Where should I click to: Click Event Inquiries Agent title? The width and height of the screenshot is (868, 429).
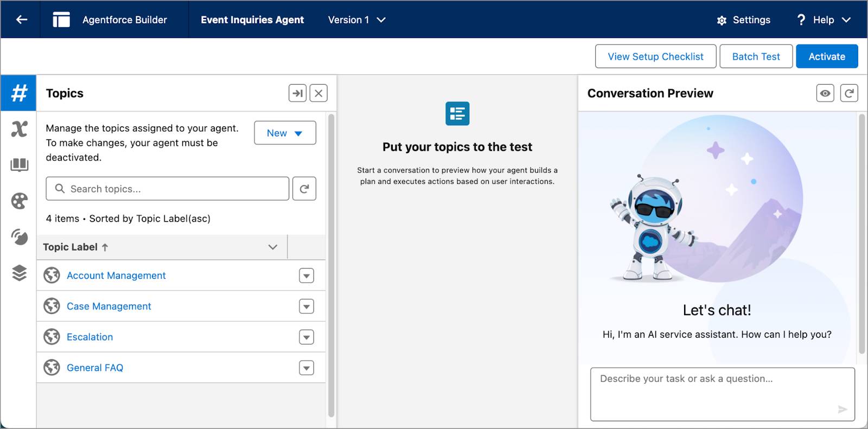(x=252, y=20)
